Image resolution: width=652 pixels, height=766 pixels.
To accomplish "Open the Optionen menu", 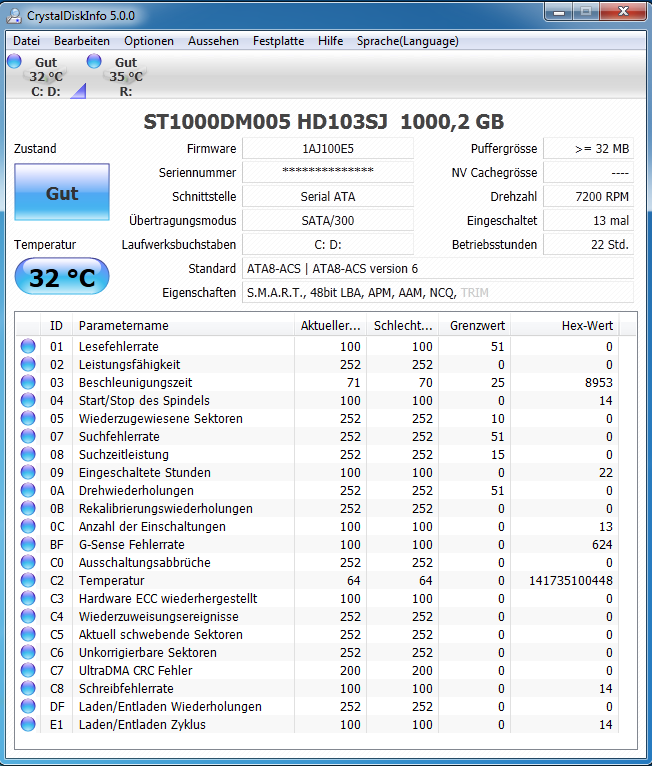I will coord(148,41).
